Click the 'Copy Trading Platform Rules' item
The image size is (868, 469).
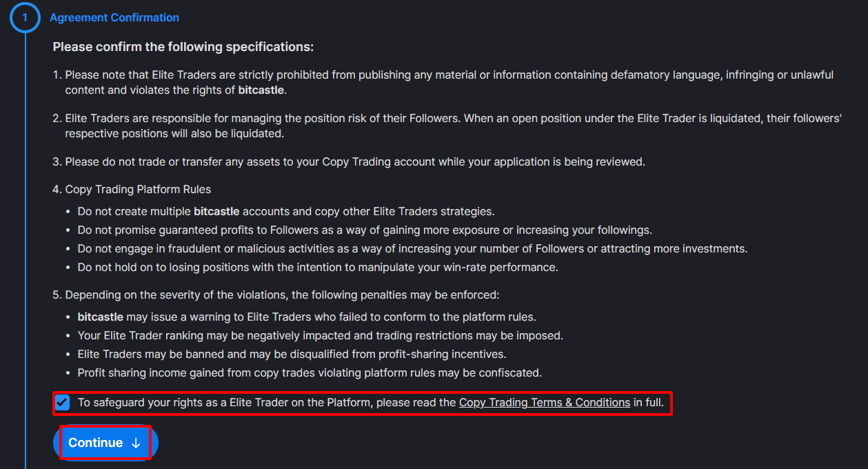click(x=132, y=189)
